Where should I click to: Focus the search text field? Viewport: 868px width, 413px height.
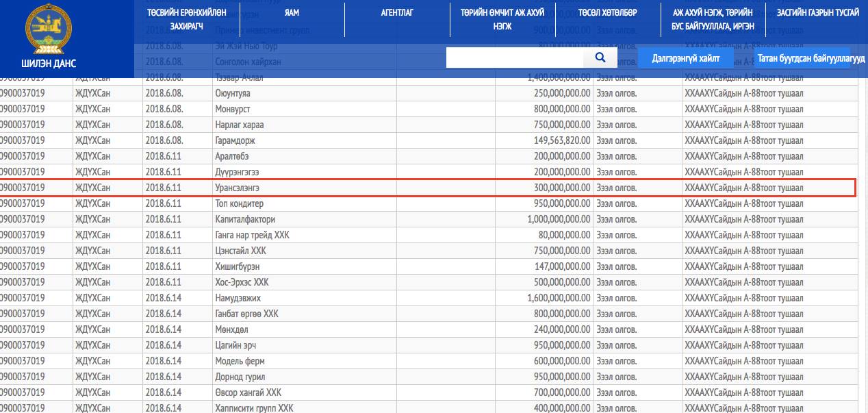515,58
